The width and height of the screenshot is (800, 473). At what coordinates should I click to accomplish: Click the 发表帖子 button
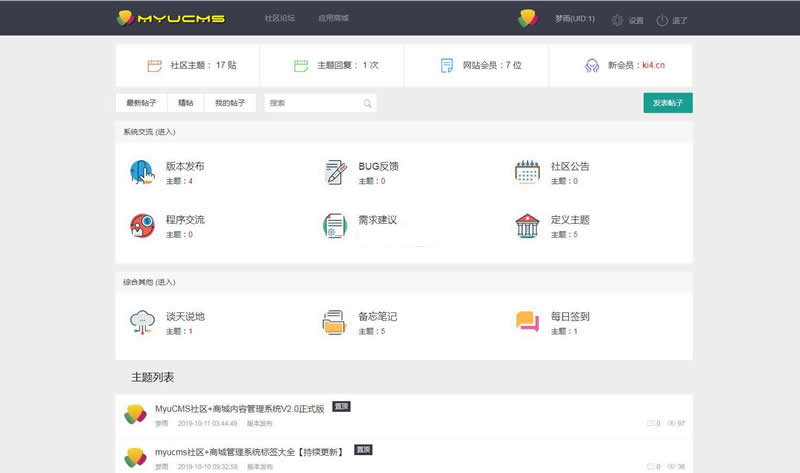(x=668, y=103)
